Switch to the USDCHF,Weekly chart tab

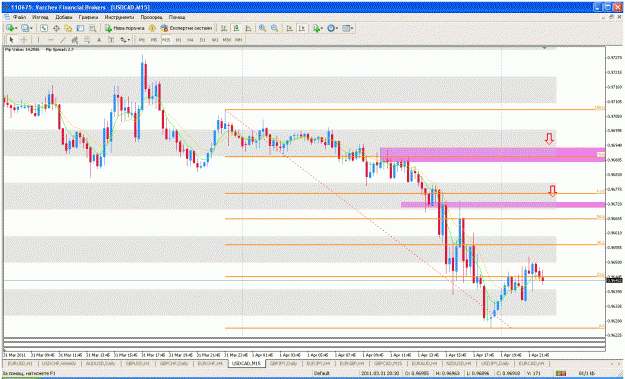click(x=59, y=363)
